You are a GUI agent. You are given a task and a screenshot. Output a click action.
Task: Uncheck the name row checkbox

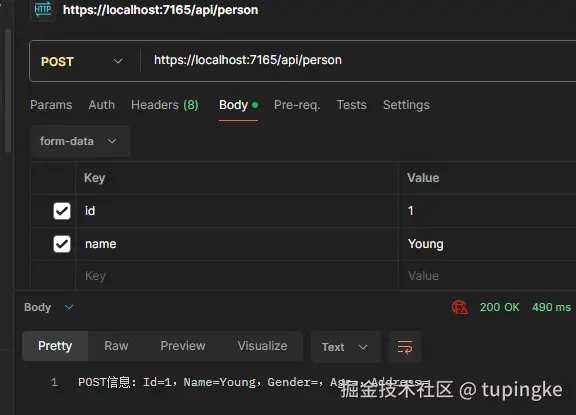[x=62, y=244]
